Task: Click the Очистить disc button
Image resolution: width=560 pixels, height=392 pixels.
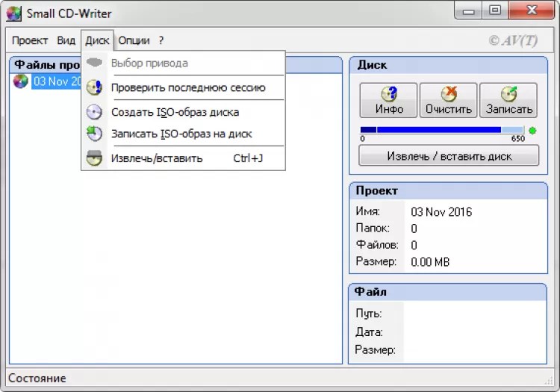Action: [449, 100]
